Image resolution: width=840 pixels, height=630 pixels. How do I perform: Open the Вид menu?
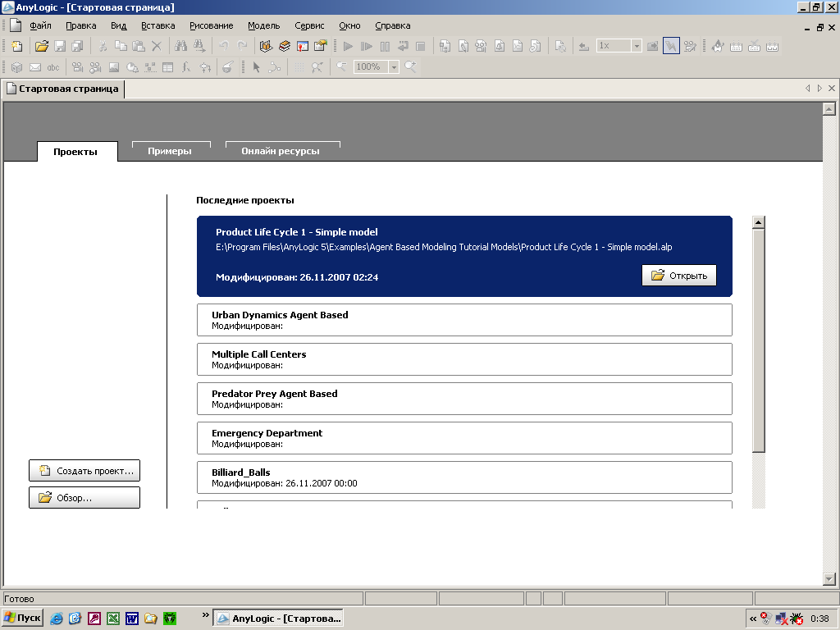pos(118,25)
